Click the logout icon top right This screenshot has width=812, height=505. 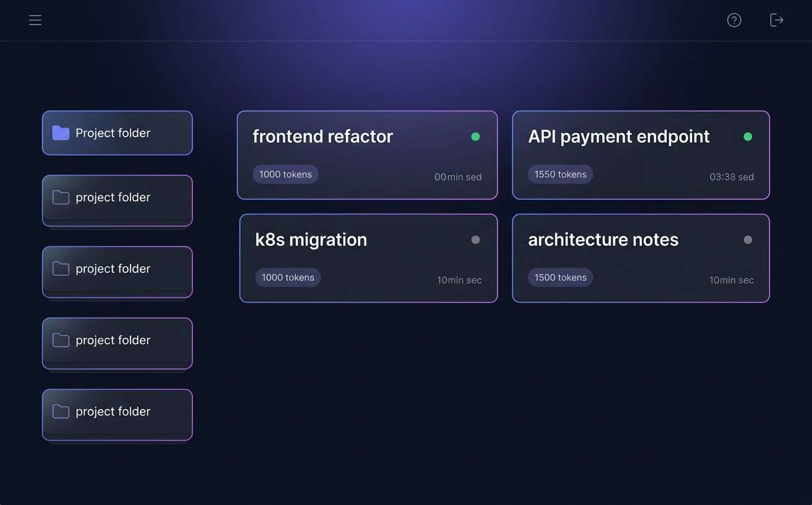776,20
